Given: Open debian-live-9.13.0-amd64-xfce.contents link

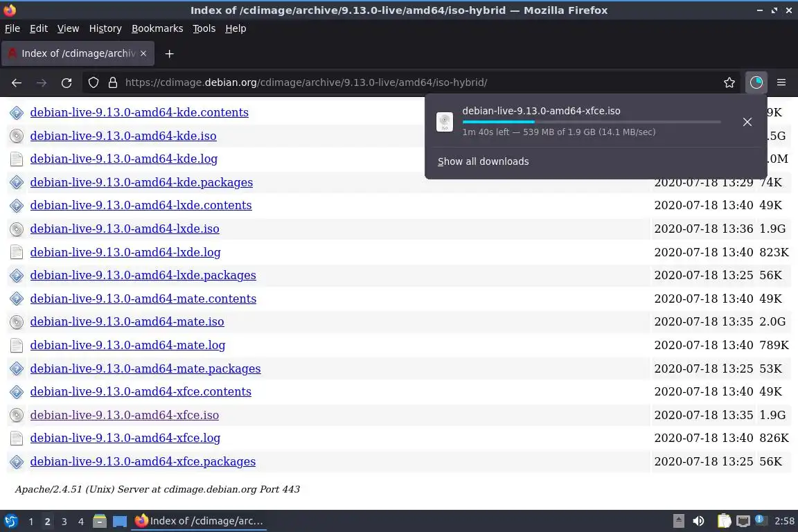Looking at the screenshot, I should click(141, 391).
